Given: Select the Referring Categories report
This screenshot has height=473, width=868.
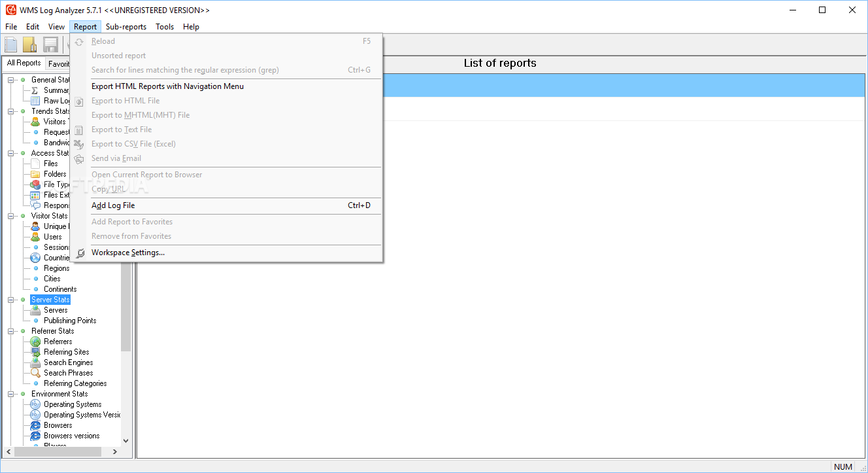Looking at the screenshot, I should tap(75, 383).
